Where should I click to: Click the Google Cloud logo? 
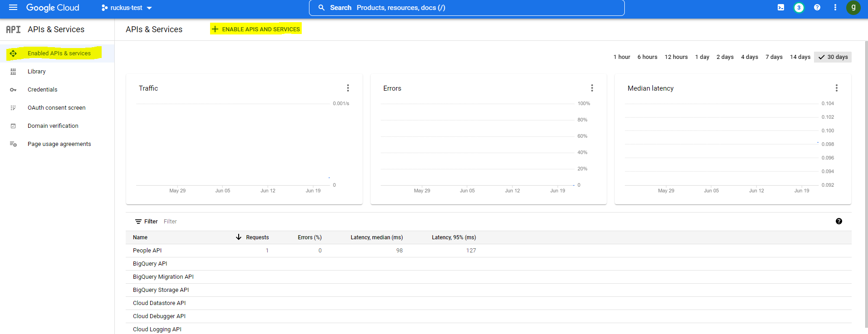coord(53,8)
